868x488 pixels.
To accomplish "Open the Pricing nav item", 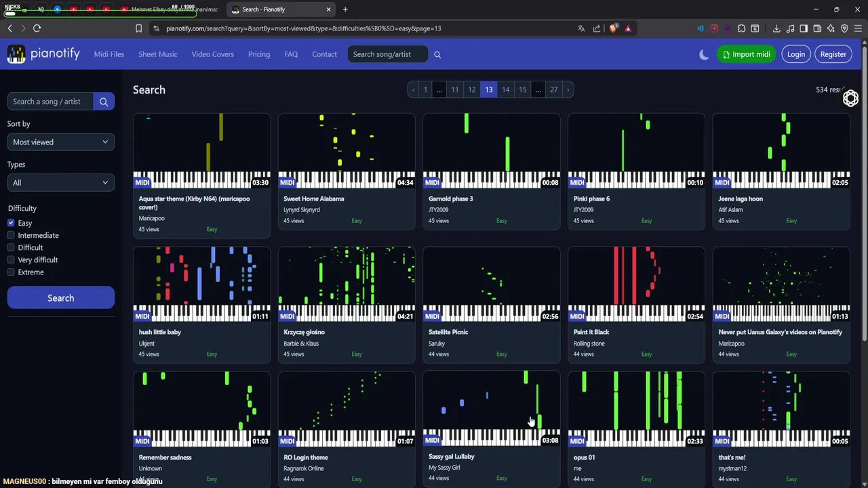I will point(259,54).
